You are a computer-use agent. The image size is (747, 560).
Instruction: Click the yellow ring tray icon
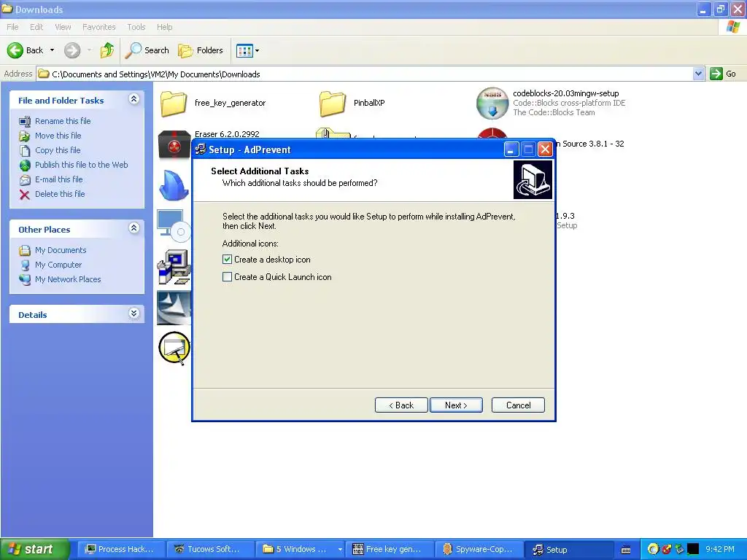653,550
